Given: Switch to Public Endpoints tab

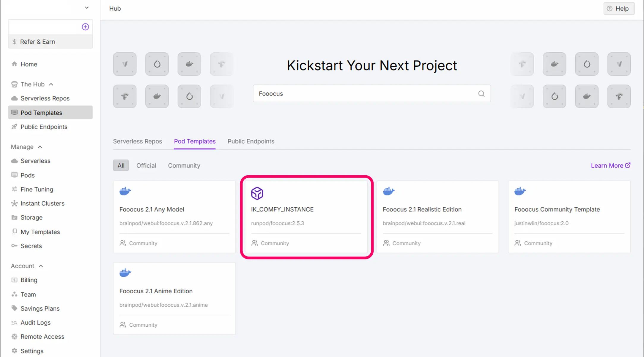Looking at the screenshot, I should [251, 141].
